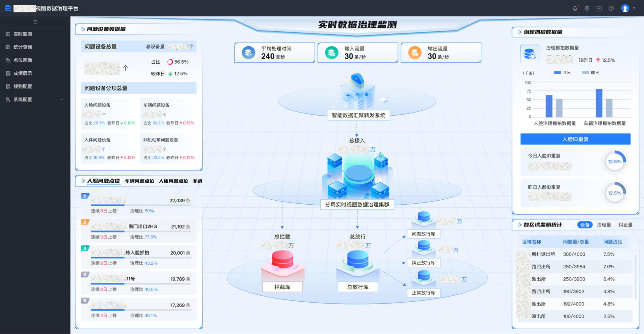Click the red 拦截库 database icon
The width and height of the screenshot is (644, 334).
283,265
